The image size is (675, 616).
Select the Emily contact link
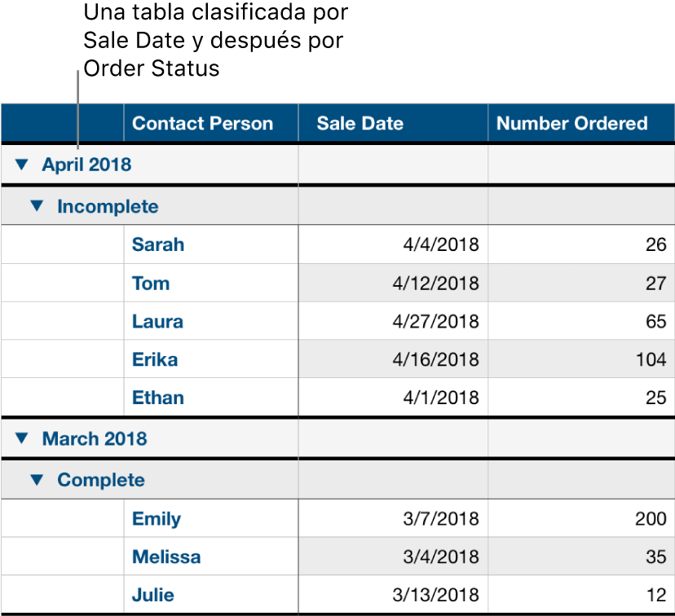click(x=156, y=518)
